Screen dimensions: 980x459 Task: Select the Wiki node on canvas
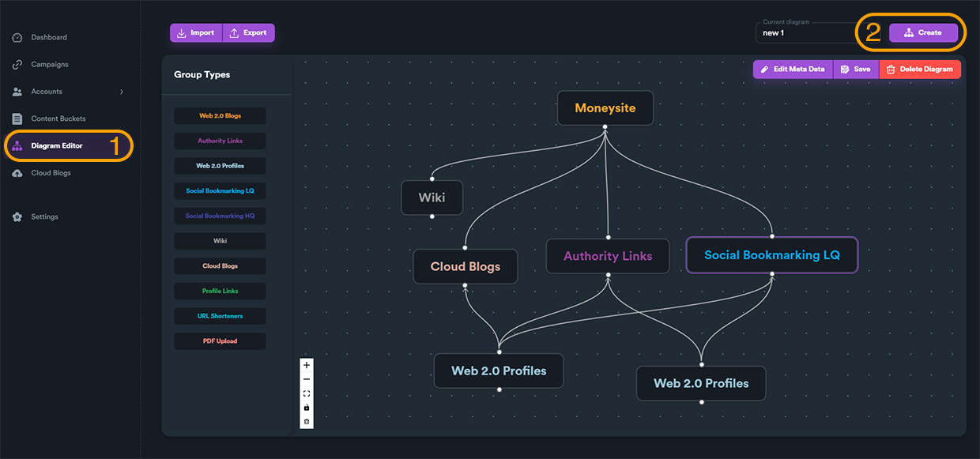point(432,198)
